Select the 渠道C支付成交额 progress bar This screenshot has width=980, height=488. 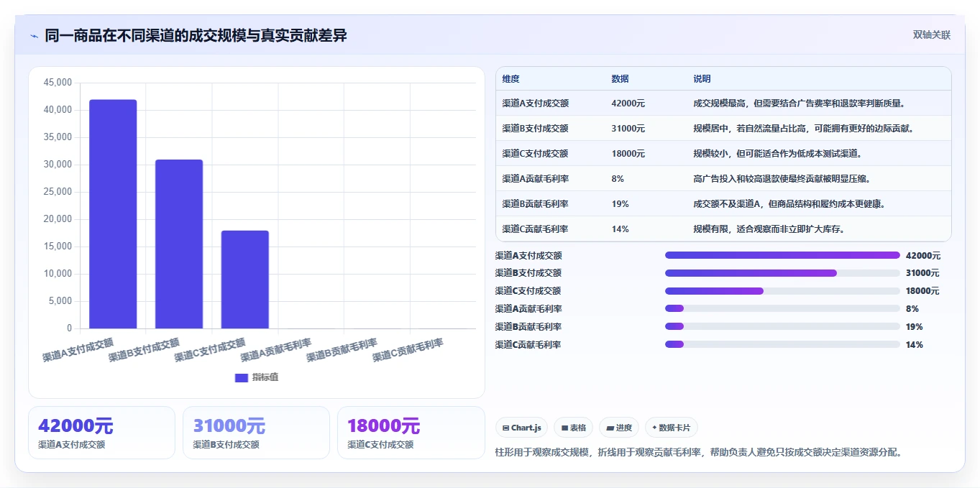pos(782,291)
